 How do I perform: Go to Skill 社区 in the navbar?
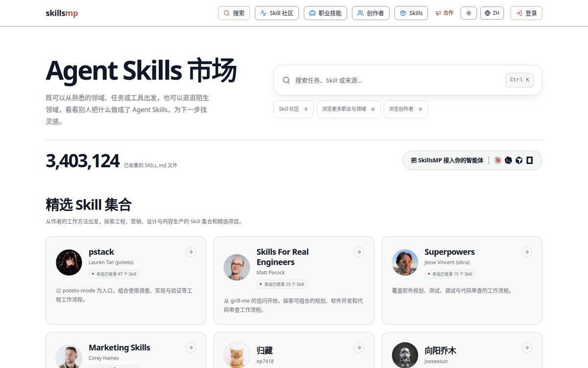(277, 13)
